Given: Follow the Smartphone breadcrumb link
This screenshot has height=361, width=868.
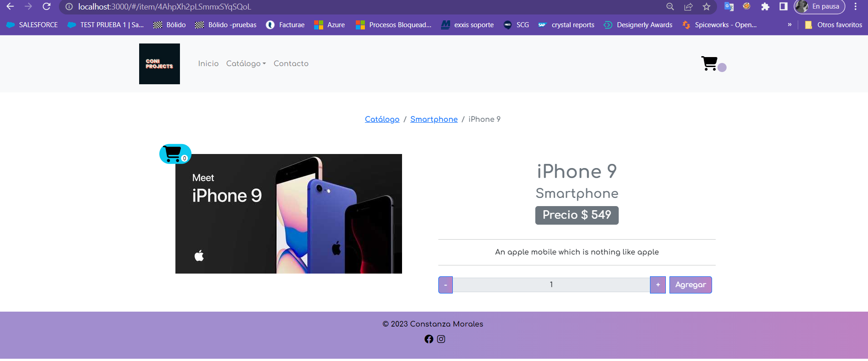Looking at the screenshot, I should pyautogui.click(x=434, y=119).
